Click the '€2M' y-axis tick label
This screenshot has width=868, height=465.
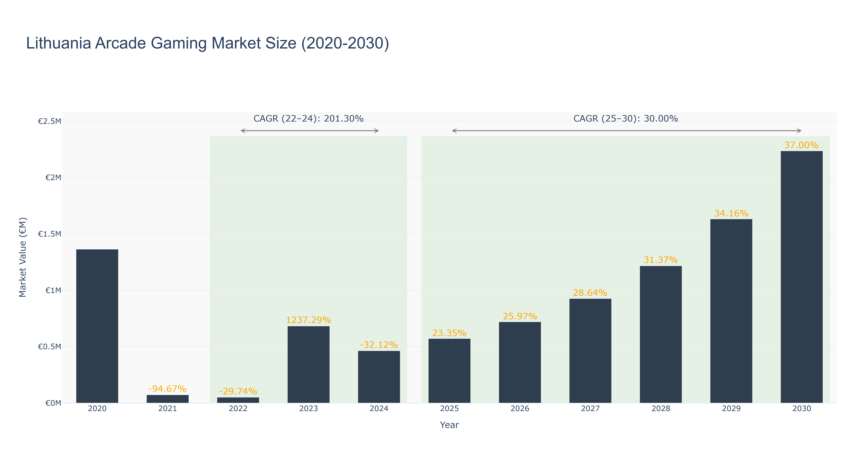click(53, 178)
